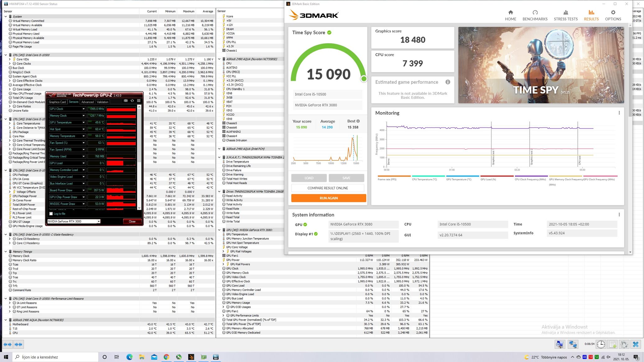Click the info icon beside Best score
Screen dimensions: 644x362
coord(358,121)
